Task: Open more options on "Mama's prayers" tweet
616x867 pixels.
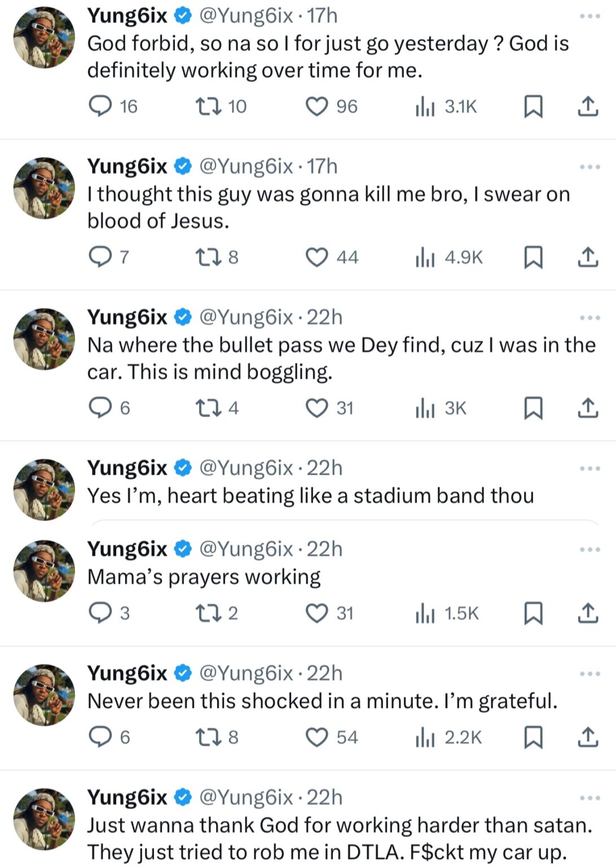Action: pyautogui.click(x=590, y=549)
